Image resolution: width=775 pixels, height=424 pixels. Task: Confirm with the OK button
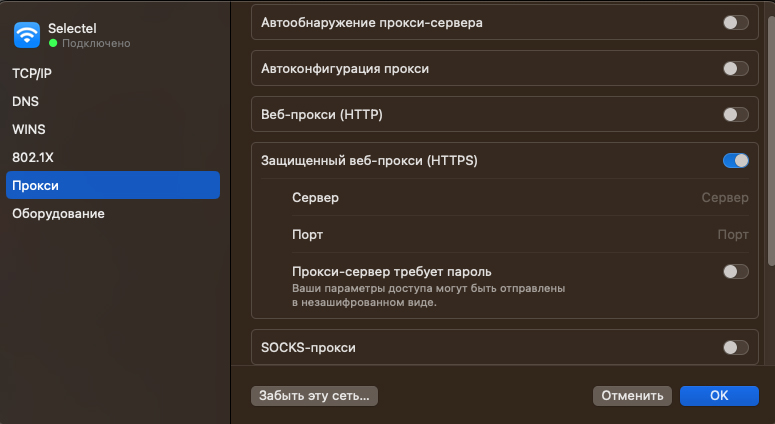pos(719,396)
